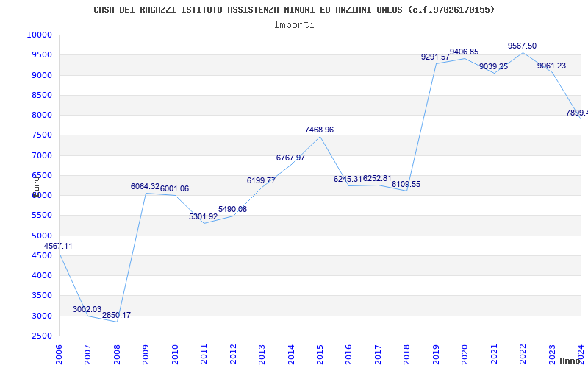Click the 2015 year axis label
The height and width of the screenshot is (368, 588).
tap(320, 355)
